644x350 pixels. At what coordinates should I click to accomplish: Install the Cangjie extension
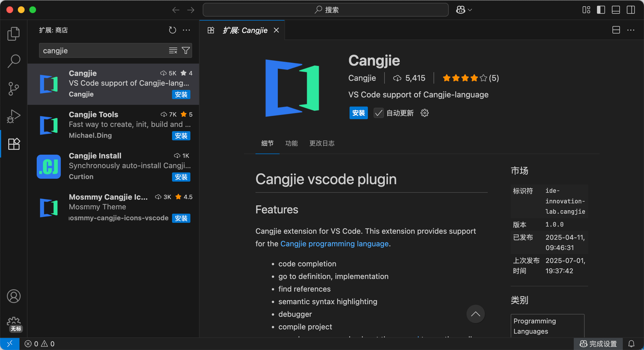pos(358,113)
